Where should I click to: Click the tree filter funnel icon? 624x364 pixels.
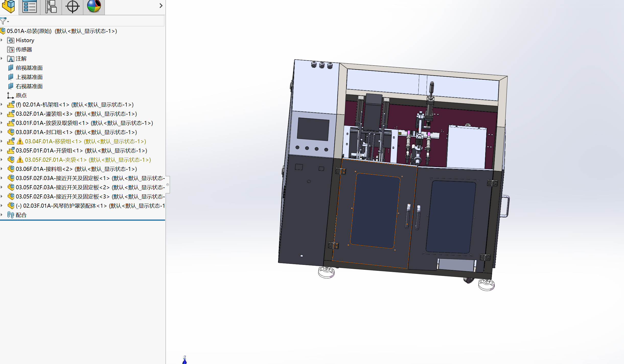[3, 21]
